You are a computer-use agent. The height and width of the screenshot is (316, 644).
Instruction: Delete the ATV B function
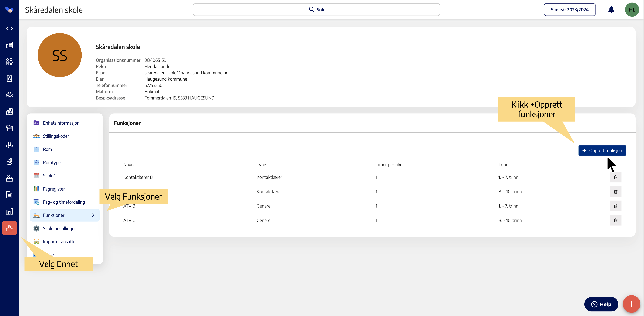click(x=616, y=206)
